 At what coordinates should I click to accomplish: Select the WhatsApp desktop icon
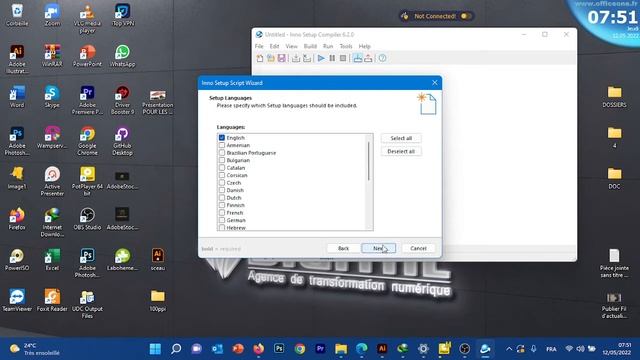(122, 56)
